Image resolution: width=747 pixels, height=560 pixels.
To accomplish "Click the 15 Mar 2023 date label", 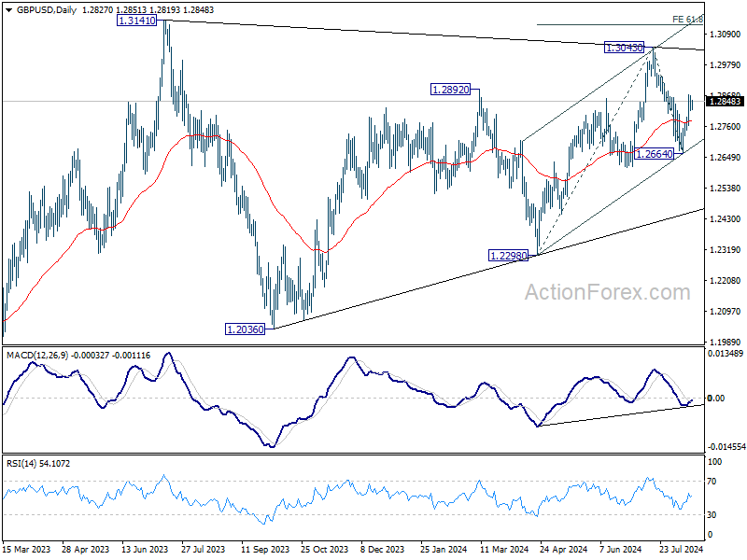I will click(26, 549).
